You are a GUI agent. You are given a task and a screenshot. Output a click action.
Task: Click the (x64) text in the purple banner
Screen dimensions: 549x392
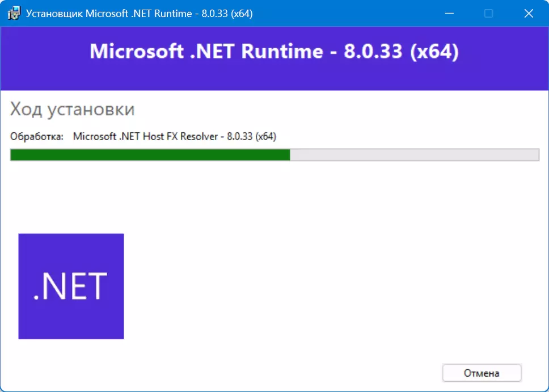[434, 52]
